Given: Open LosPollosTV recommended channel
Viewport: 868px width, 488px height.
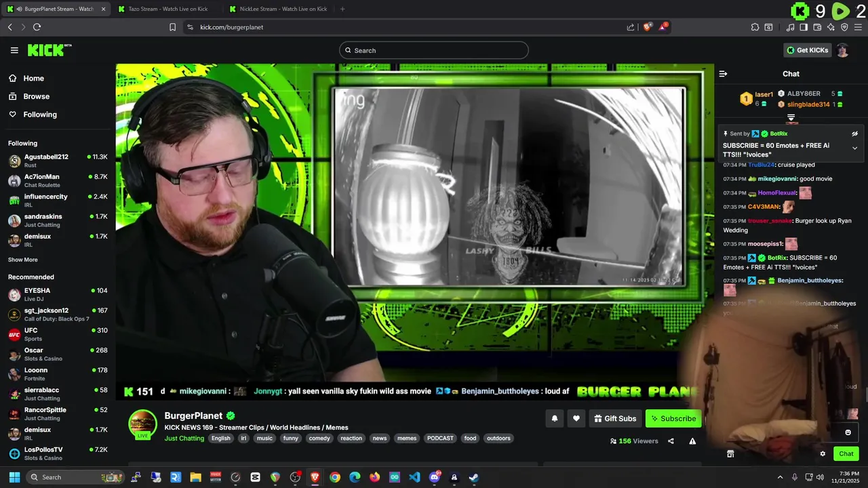Looking at the screenshot, I should click(58, 453).
